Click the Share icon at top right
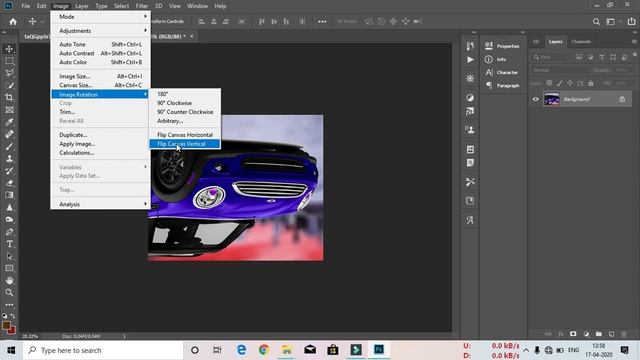This screenshot has height=360, width=640. coord(631,22)
